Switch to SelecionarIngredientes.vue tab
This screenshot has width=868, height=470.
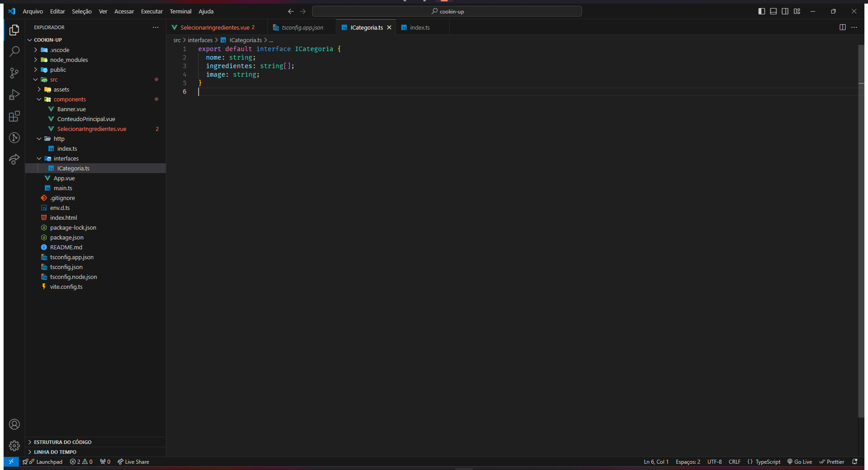pos(217,27)
